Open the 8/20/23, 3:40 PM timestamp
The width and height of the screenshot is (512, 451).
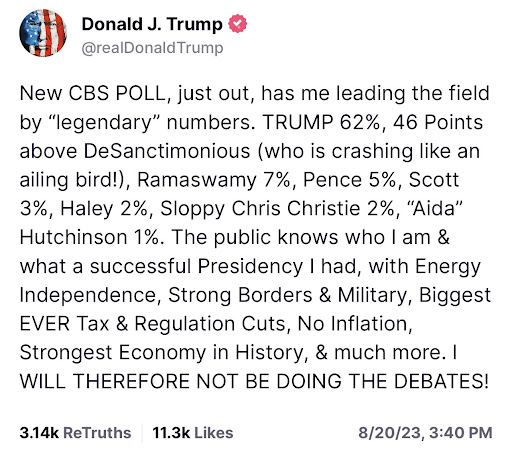pos(425,433)
